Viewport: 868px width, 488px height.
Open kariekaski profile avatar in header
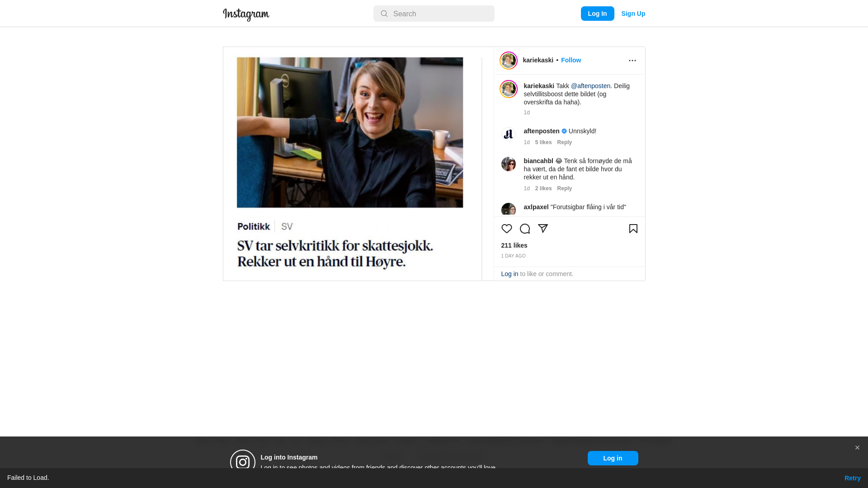508,61
